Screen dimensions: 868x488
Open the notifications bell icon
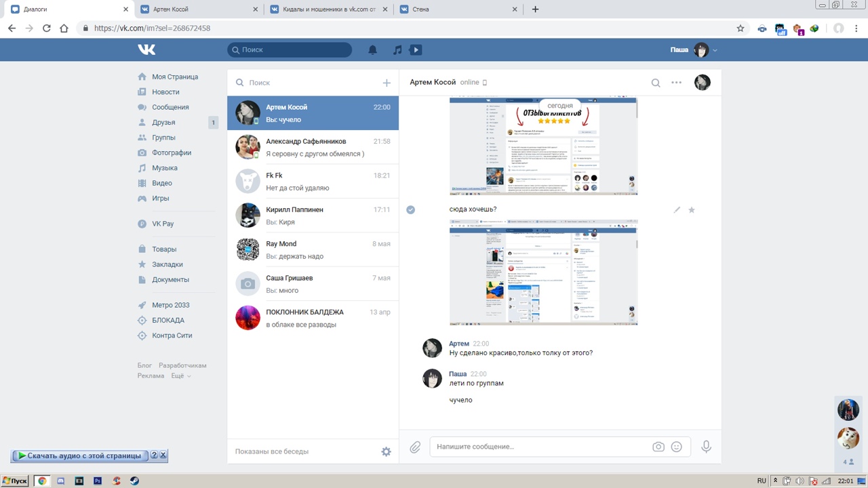coord(372,49)
